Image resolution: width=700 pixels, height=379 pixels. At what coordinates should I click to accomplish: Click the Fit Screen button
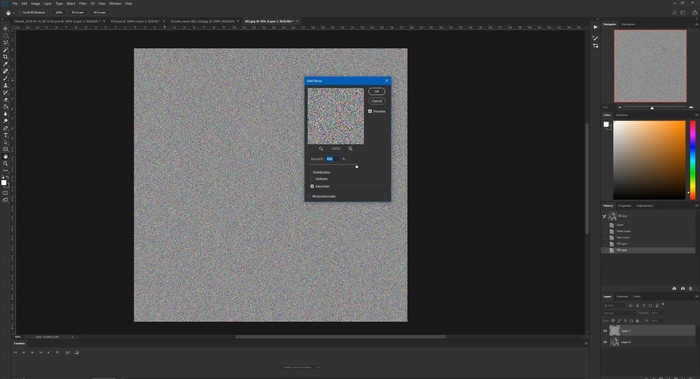click(78, 12)
